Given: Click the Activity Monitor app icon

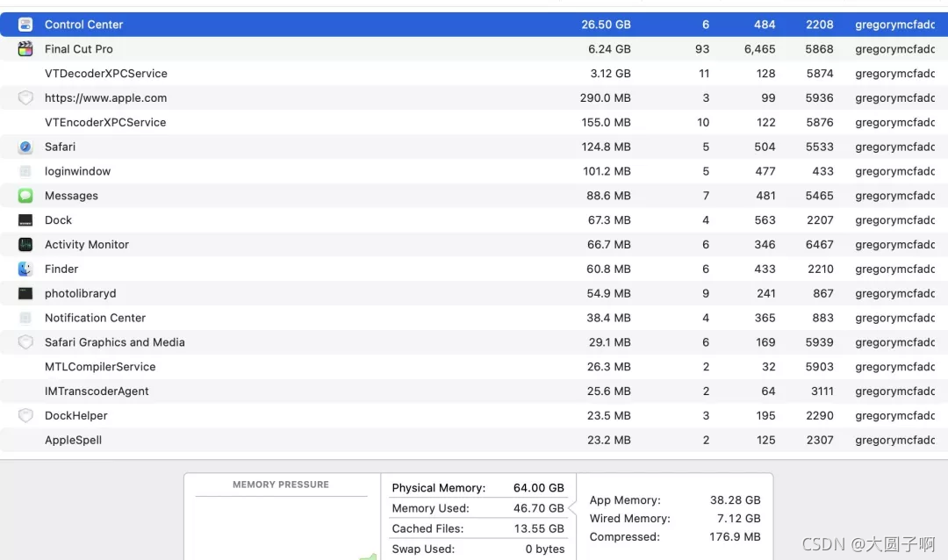Looking at the screenshot, I should (25, 244).
